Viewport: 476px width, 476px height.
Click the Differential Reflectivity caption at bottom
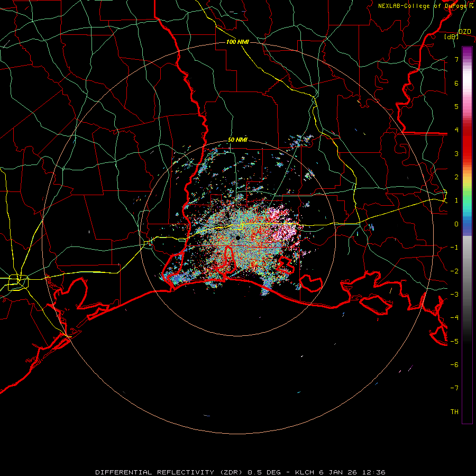click(240, 472)
